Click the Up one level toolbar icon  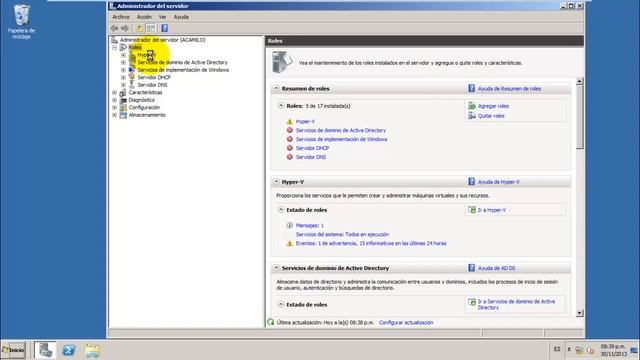[x=139, y=28]
